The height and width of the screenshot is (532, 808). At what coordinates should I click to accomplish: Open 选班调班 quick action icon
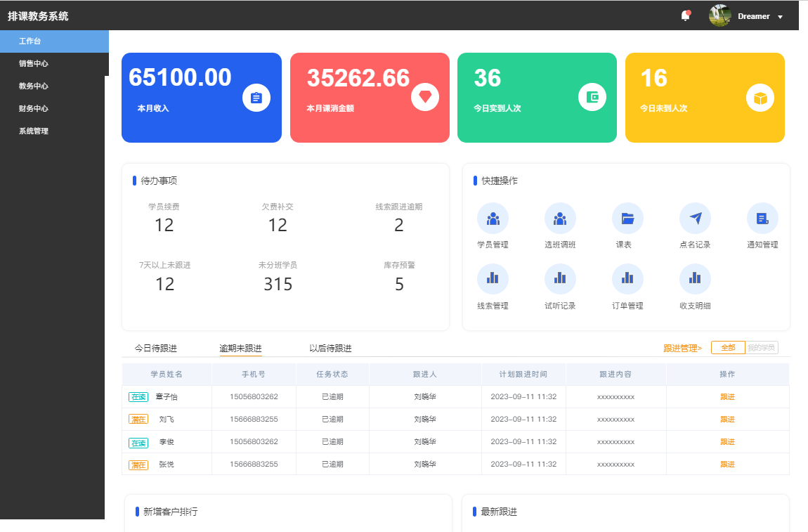click(560, 219)
